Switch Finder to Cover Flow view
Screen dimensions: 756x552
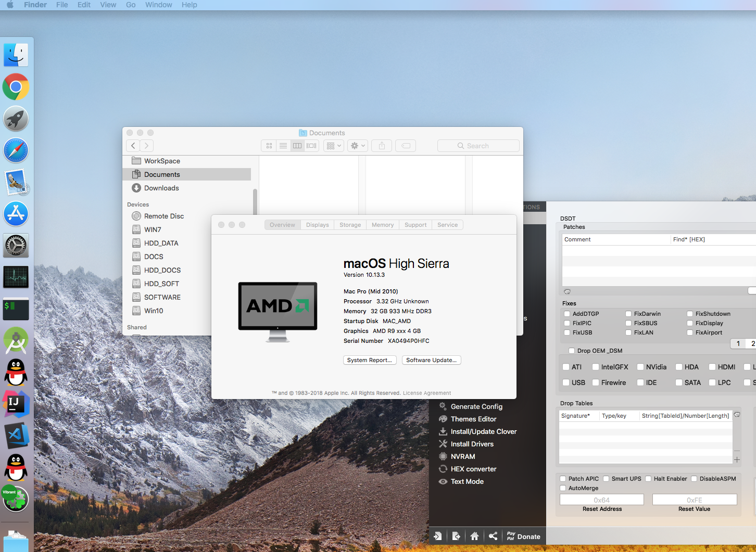pyautogui.click(x=311, y=146)
